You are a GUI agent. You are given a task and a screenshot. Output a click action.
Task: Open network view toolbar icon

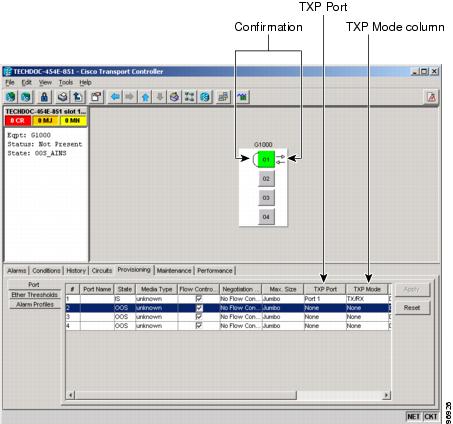point(190,97)
